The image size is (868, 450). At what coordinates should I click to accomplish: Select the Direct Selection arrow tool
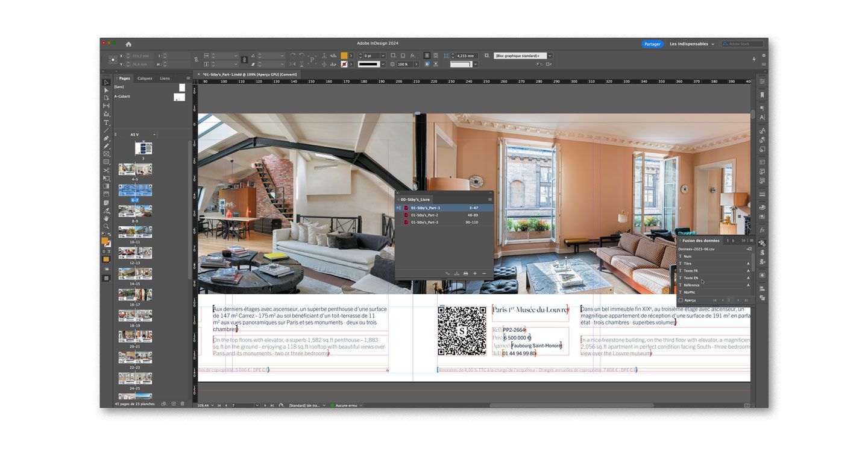click(x=106, y=90)
